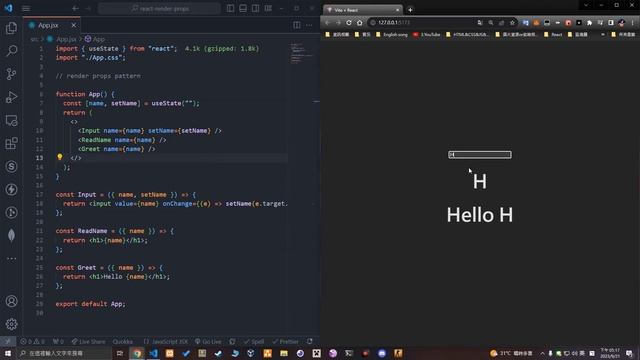Click the Live Share status bar item
640x360 pixels.
coord(89,341)
